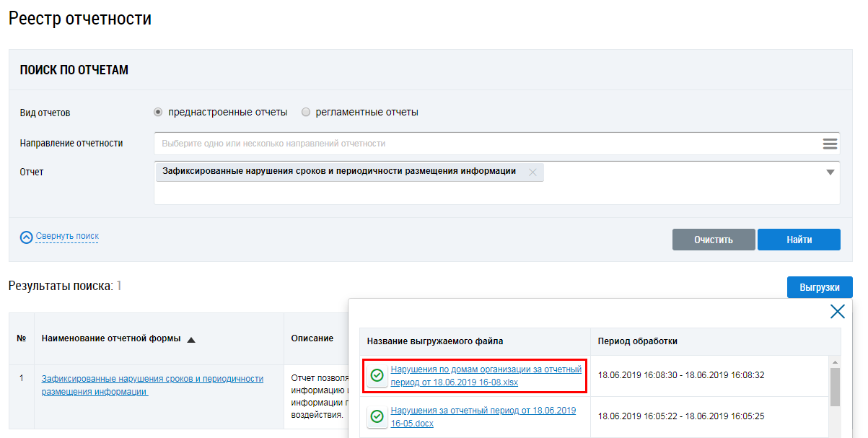Click the Реестр отчетности page title
The height and width of the screenshot is (438, 868).
tap(80, 19)
